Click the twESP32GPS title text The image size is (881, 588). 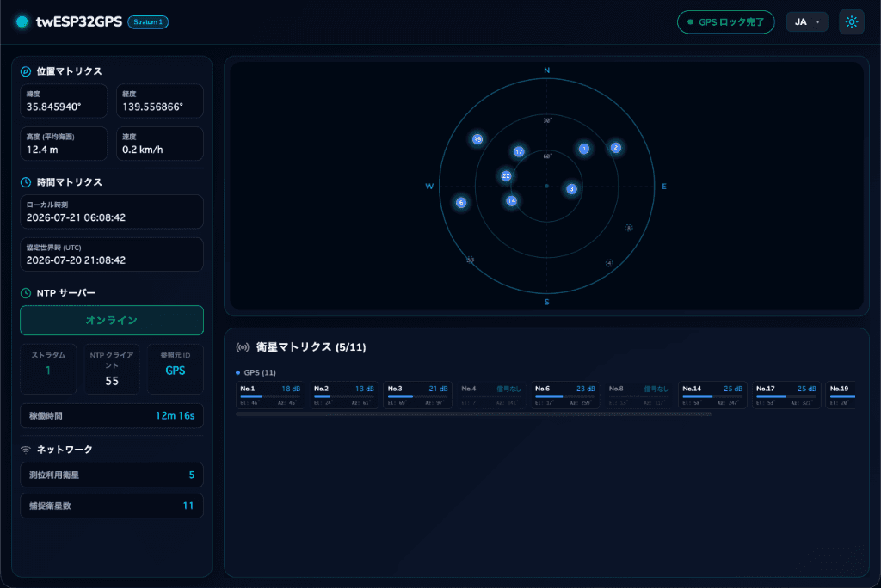[78, 21]
